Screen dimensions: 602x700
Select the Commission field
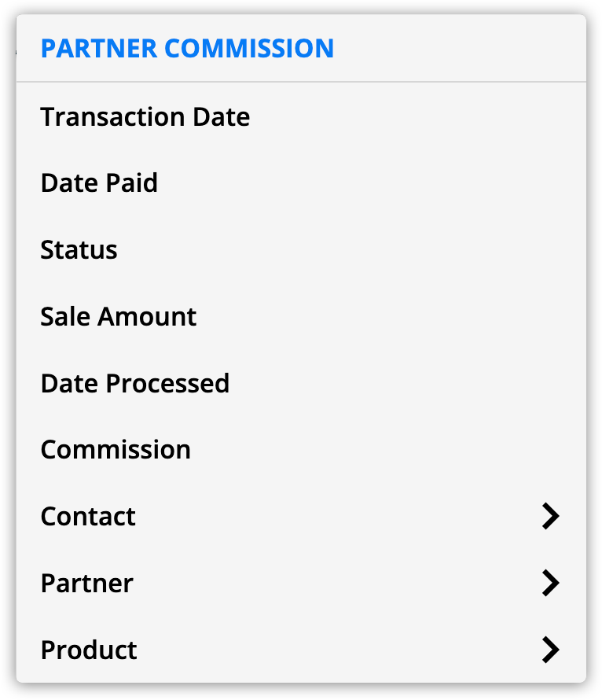116,450
